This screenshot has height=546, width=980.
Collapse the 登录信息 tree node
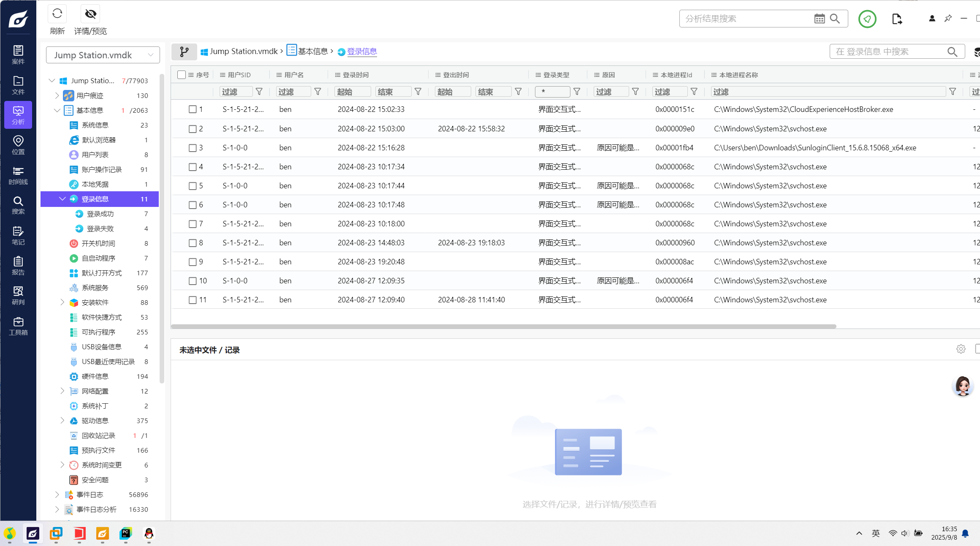pyautogui.click(x=62, y=199)
